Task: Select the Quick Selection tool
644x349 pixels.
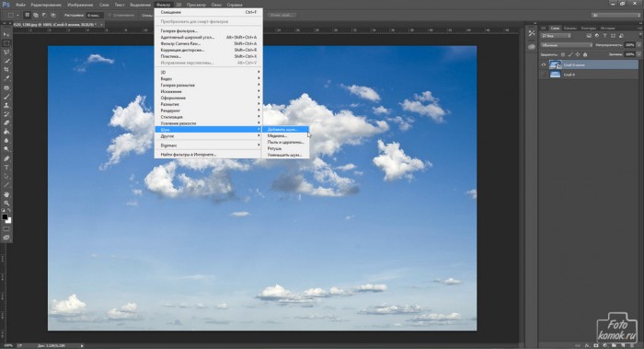Action: (x=6, y=61)
